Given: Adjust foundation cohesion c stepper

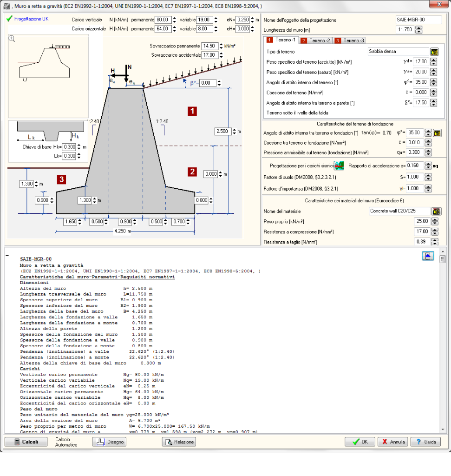Looking at the screenshot, I should [428, 142].
